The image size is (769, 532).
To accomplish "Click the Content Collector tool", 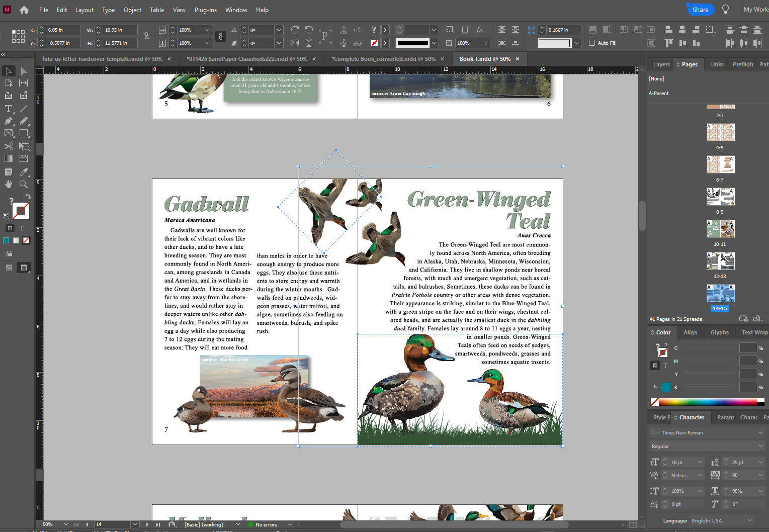I will [x=9, y=95].
